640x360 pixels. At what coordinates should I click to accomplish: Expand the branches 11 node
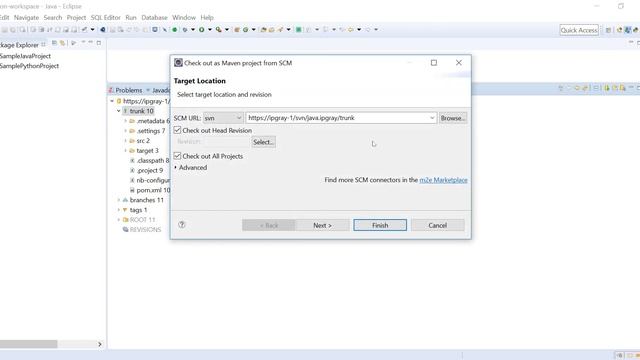click(x=119, y=200)
